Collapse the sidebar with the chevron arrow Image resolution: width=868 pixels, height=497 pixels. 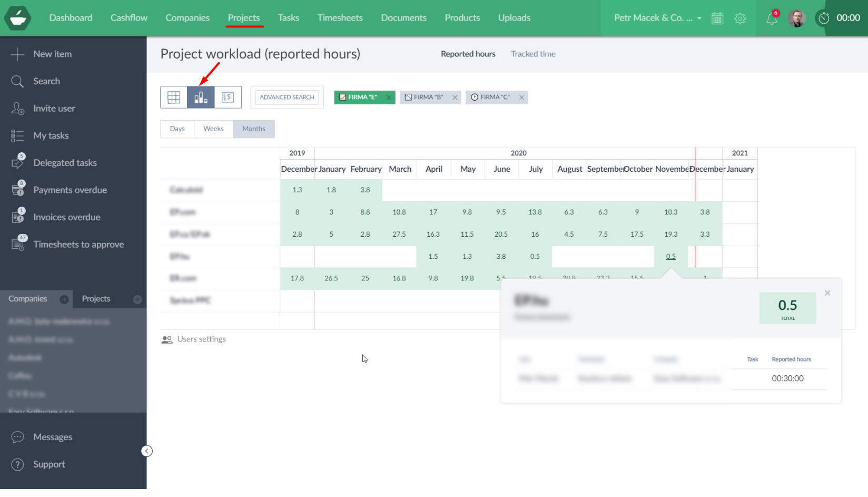(147, 451)
